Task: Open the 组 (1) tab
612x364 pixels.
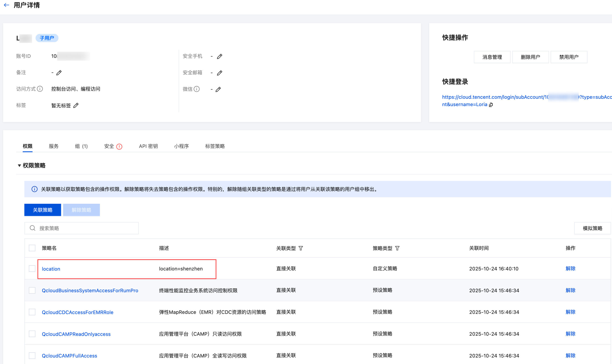Action: point(81,146)
